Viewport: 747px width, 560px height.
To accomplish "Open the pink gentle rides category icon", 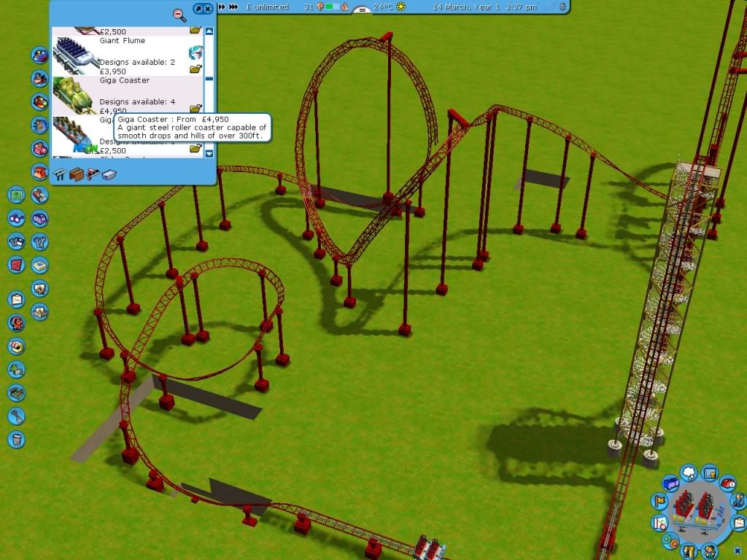I will tap(40, 149).
